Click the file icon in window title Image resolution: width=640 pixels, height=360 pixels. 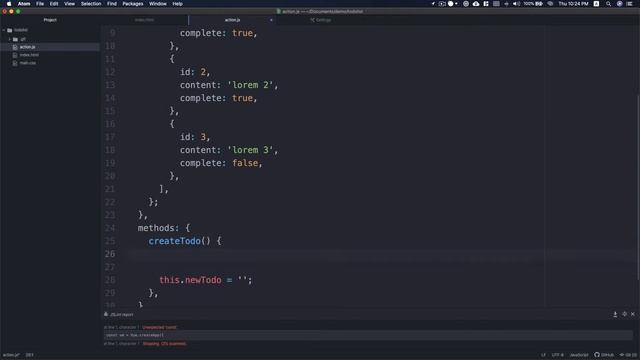coord(279,11)
